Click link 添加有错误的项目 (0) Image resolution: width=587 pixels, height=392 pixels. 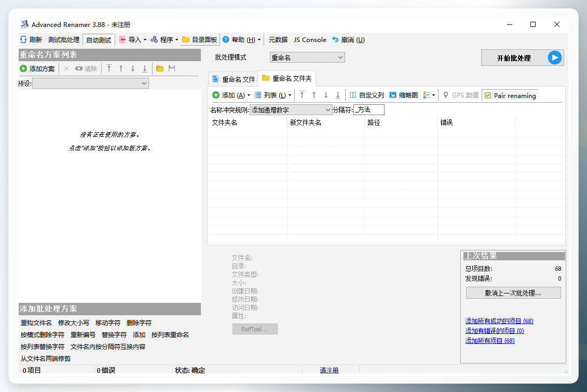(495, 331)
